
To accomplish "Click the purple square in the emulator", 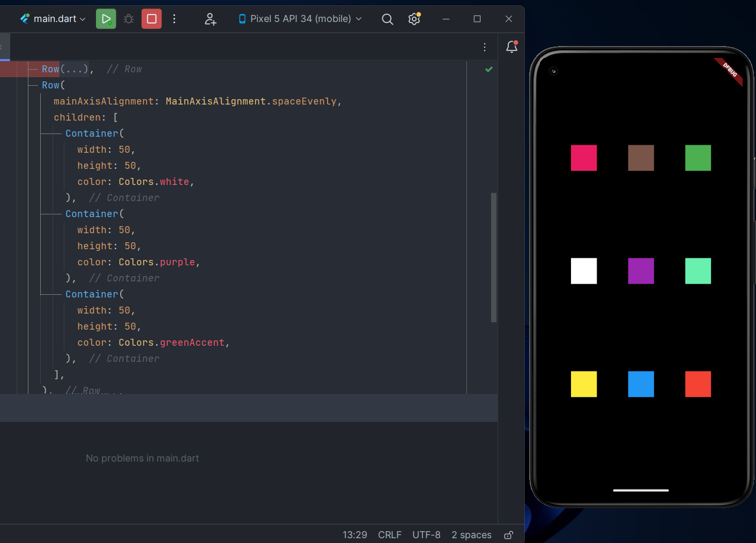I will coord(641,271).
